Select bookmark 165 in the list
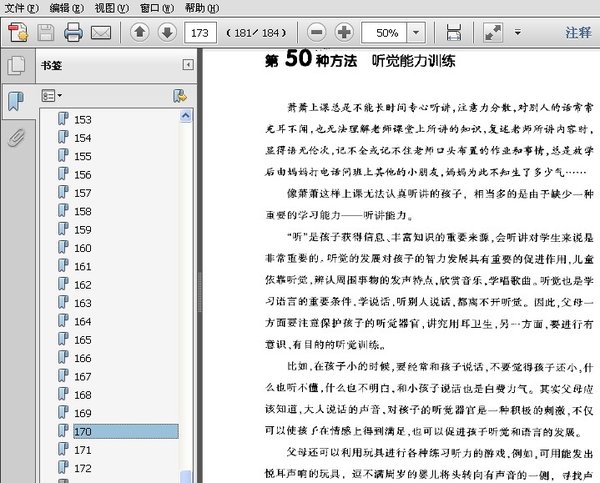The height and width of the screenshot is (483, 600). (x=83, y=340)
